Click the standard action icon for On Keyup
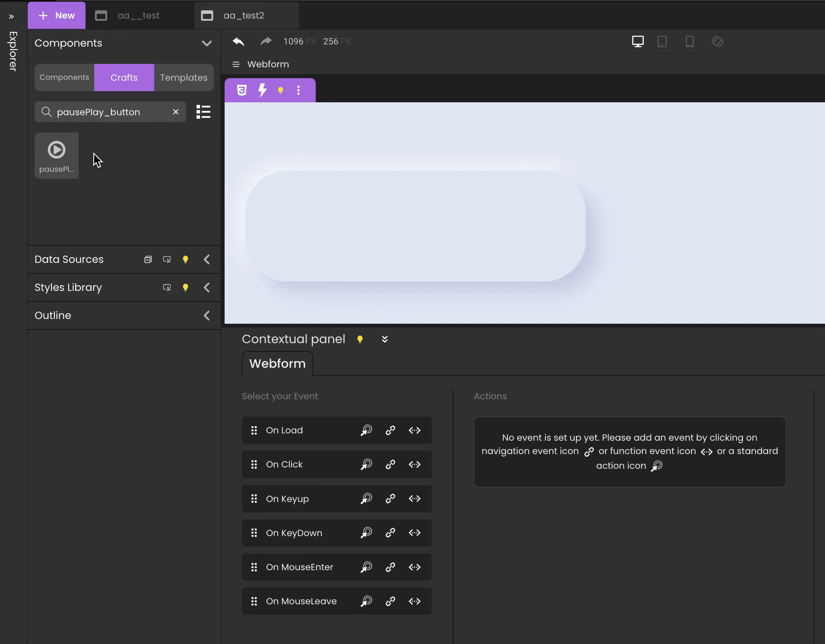 coord(366,499)
